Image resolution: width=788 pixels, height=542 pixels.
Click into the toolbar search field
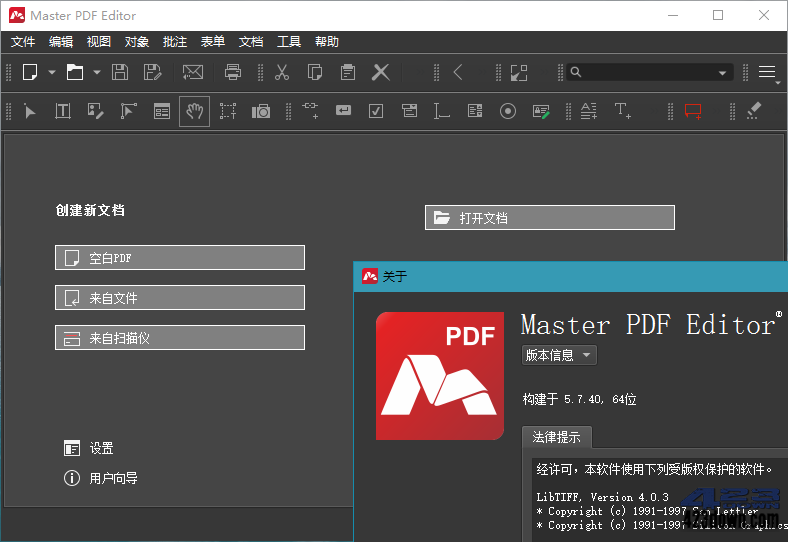tap(648, 72)
